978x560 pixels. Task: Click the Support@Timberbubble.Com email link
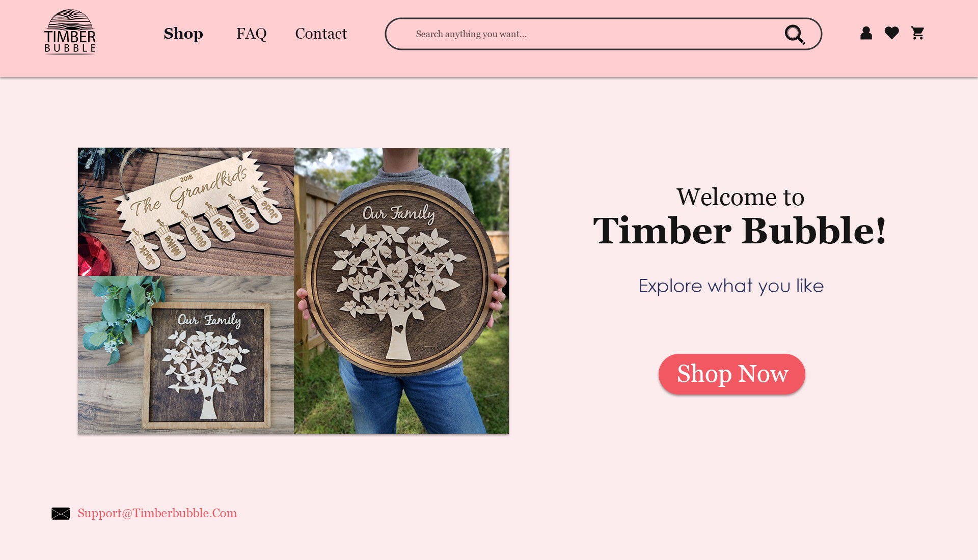tap(157, 513)
